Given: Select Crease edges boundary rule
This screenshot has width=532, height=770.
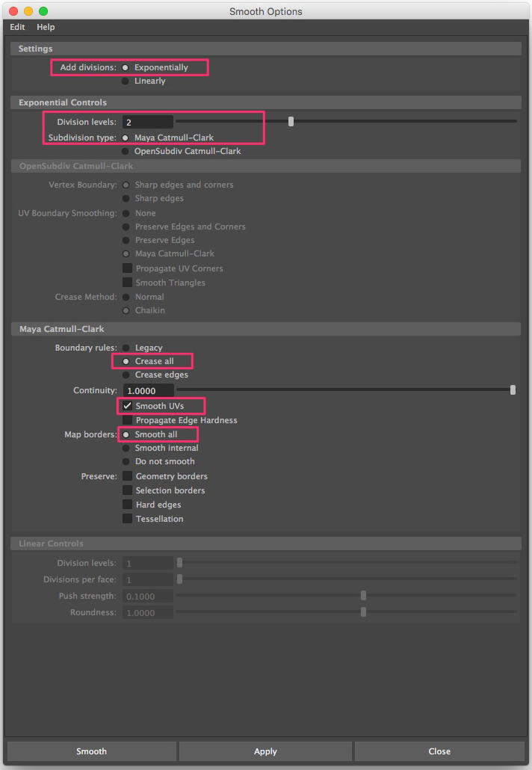Looking at the screenshot, I should click(126, 375).
